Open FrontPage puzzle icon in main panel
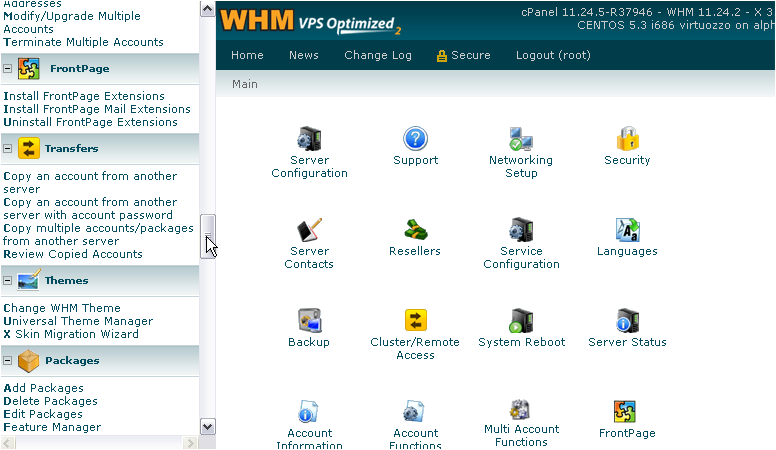Image resolution: width=776 pixels, height=450 pixels. click(625, 411)
